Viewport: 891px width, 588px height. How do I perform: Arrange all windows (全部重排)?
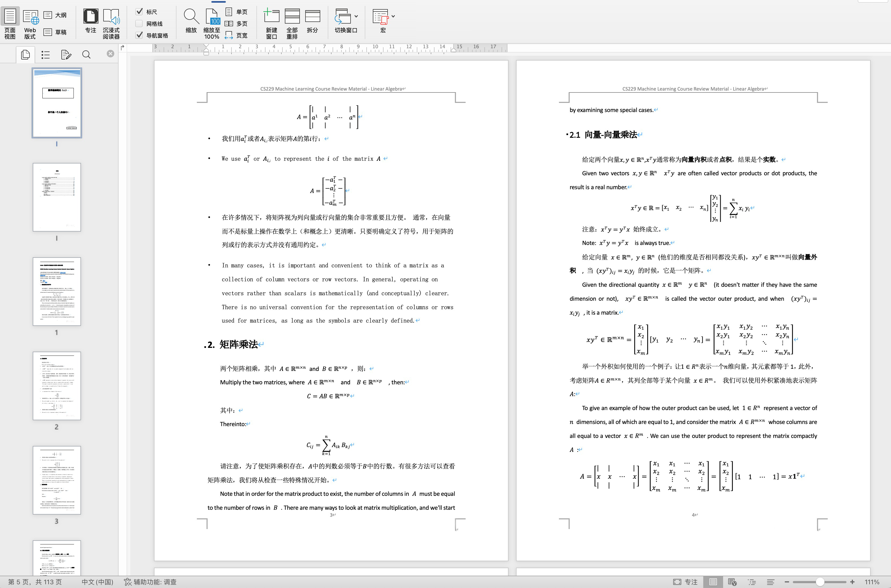[292, 23]
